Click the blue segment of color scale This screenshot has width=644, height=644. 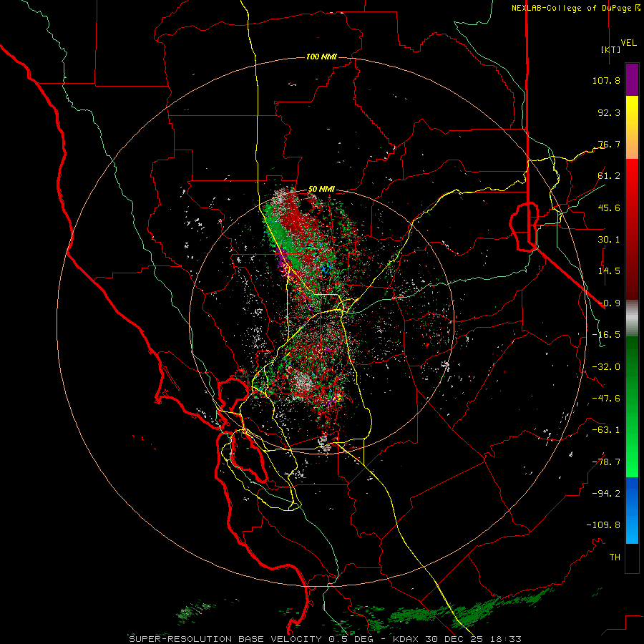point(632,510)
